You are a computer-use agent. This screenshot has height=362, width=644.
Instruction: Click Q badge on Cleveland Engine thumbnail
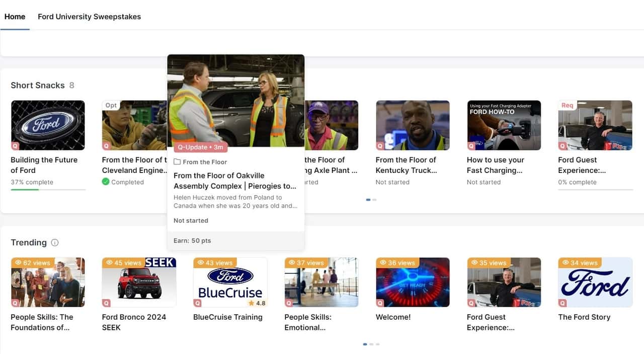pyautogui.click(x=106, y=146)
